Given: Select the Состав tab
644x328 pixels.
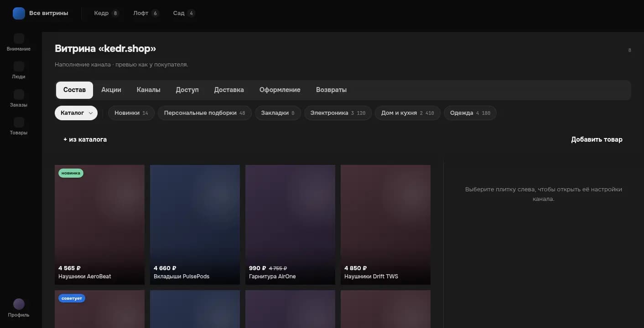Looking at the screenshot, I should [74, 90].
